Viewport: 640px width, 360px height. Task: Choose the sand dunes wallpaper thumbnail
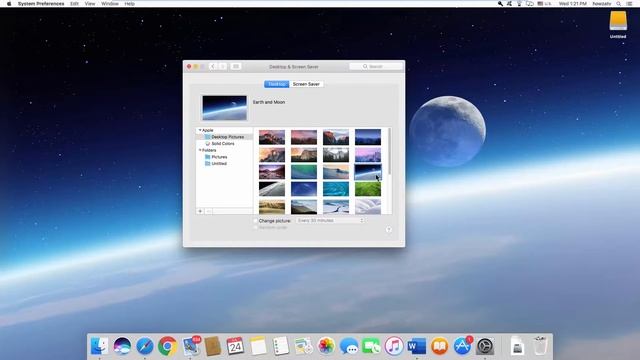click(x=272, y=207)
